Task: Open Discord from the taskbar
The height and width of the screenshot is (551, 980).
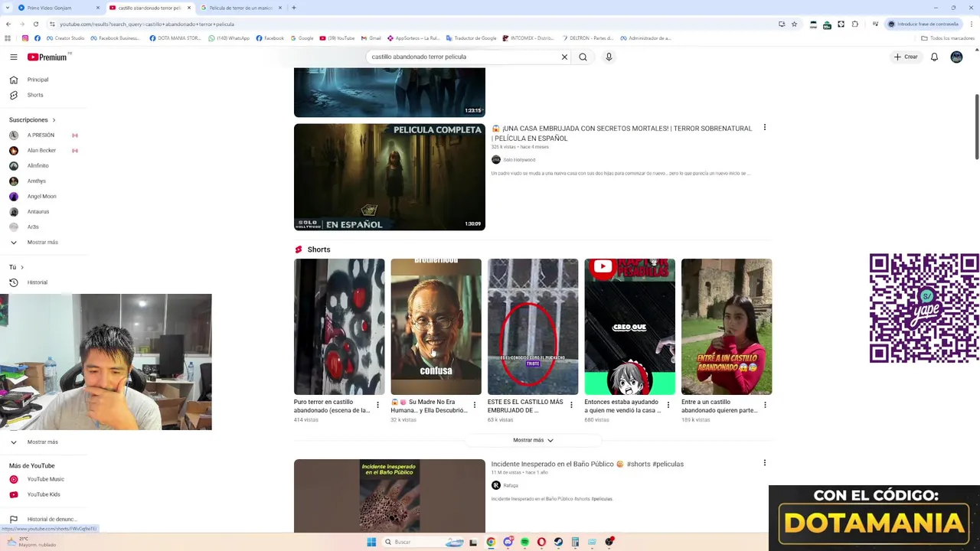Action: 508,542
